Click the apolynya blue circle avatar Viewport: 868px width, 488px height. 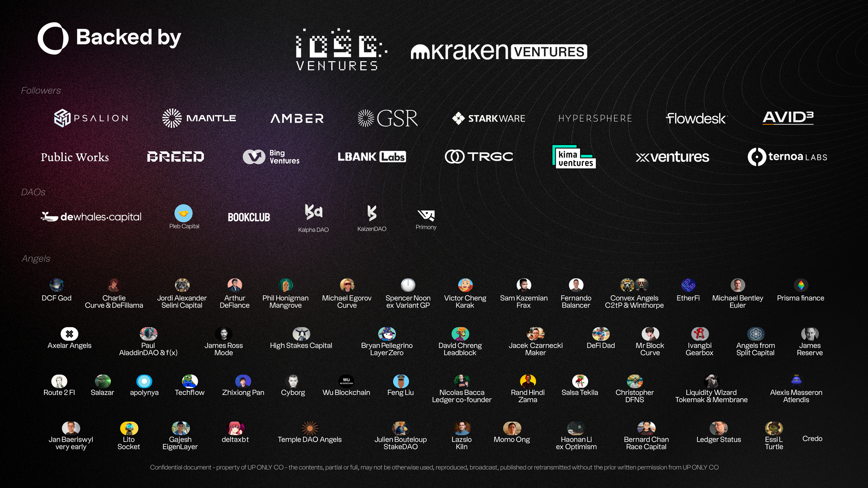pyautogui.click(x=144, y=381)
